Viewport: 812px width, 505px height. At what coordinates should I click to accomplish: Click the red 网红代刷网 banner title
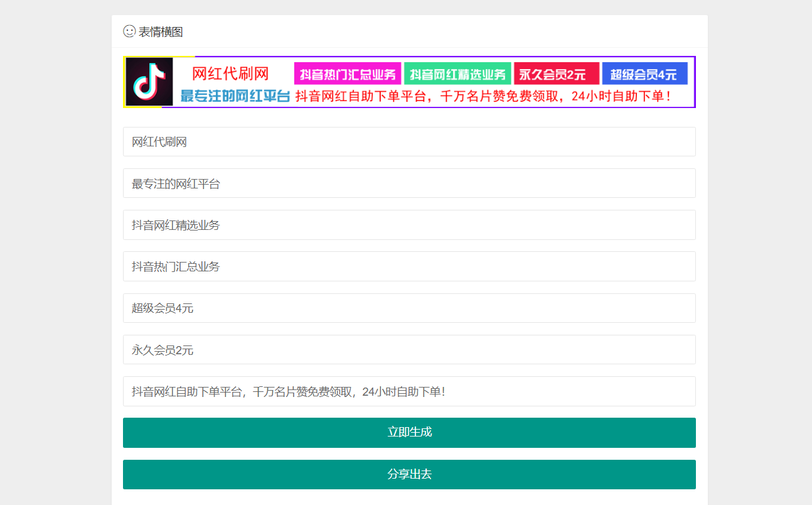[x=230, y=73]
